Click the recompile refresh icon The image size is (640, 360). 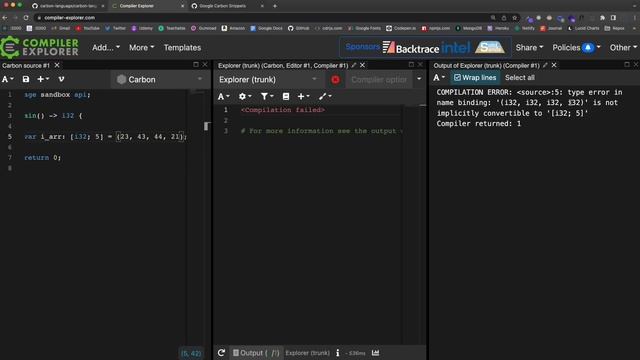pyautogui.click(x=221, y=353)
